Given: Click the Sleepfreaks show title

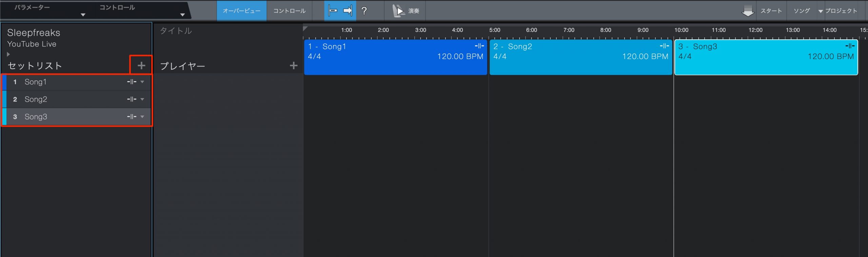Looking at the screenshot, I should [34, 33].
